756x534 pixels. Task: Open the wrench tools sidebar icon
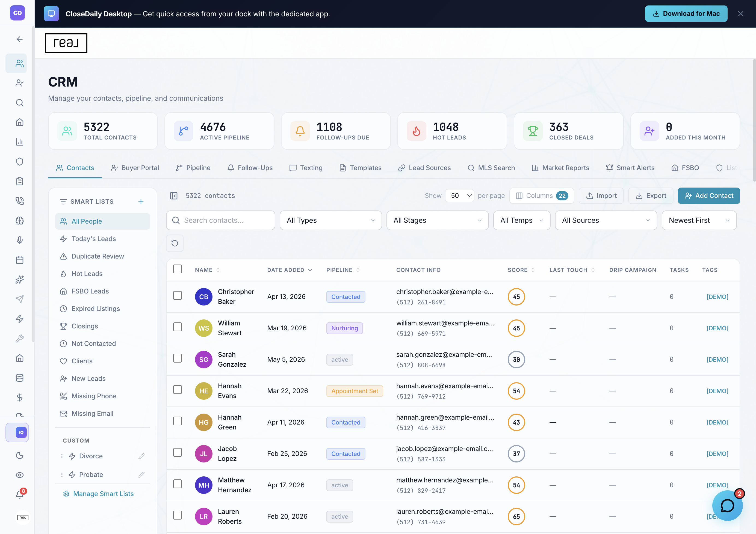tap(19, 339)
